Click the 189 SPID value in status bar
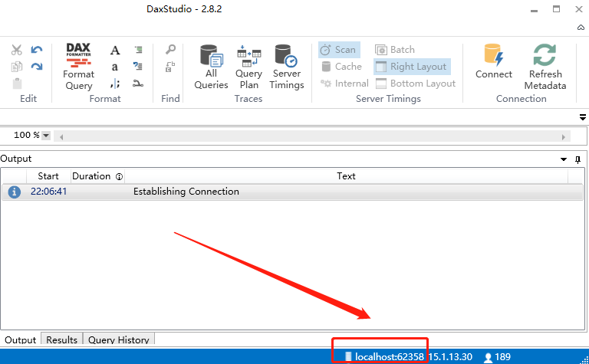This screenshot has height=364, width=589. pyautogui.click(x=502, y=357)
